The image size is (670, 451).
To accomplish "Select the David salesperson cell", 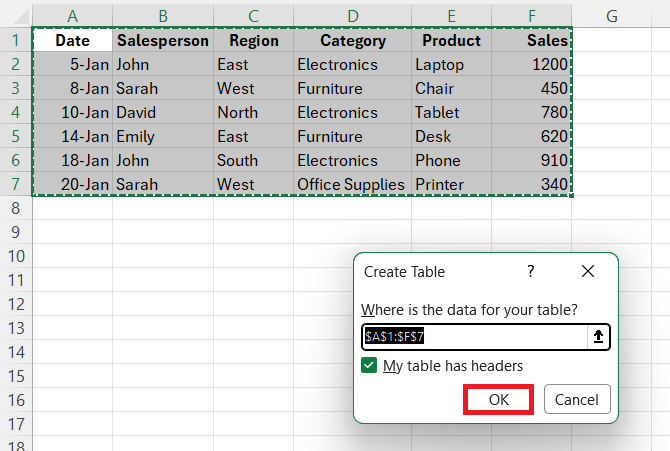I will (x=163, y=112).
